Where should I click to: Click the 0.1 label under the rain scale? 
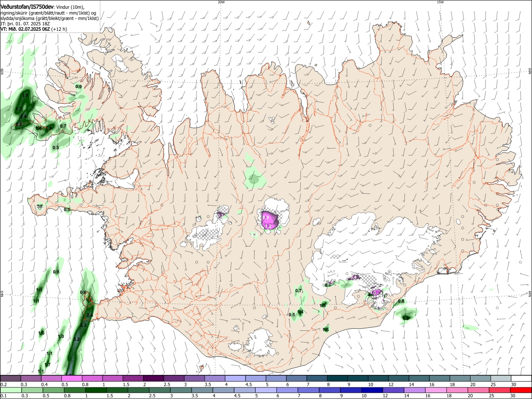(x=3, y=396)
